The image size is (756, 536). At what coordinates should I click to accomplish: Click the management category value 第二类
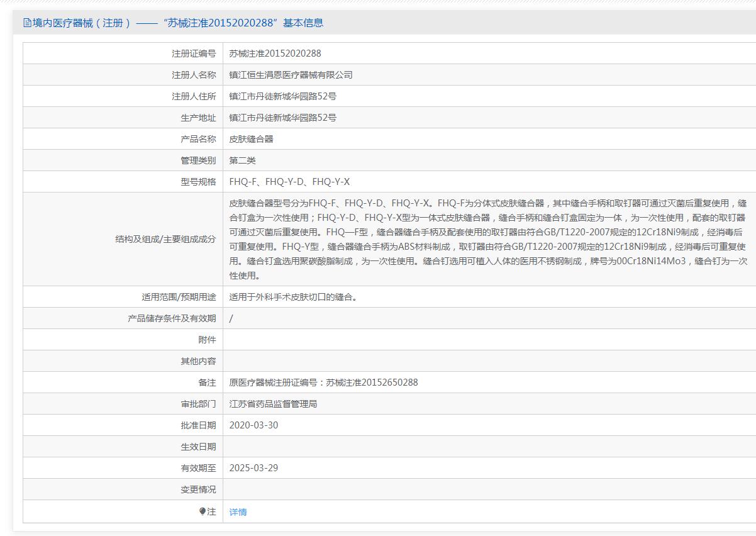(242, 160)
